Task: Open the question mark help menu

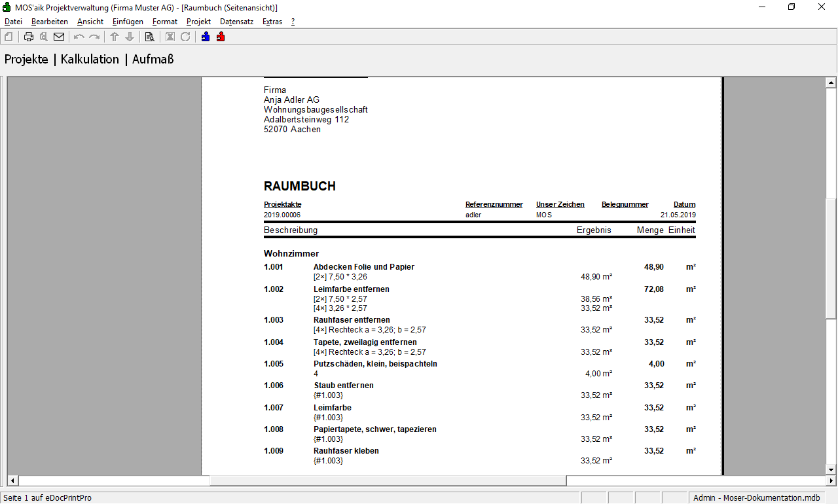Action: [x=293, y=22]
